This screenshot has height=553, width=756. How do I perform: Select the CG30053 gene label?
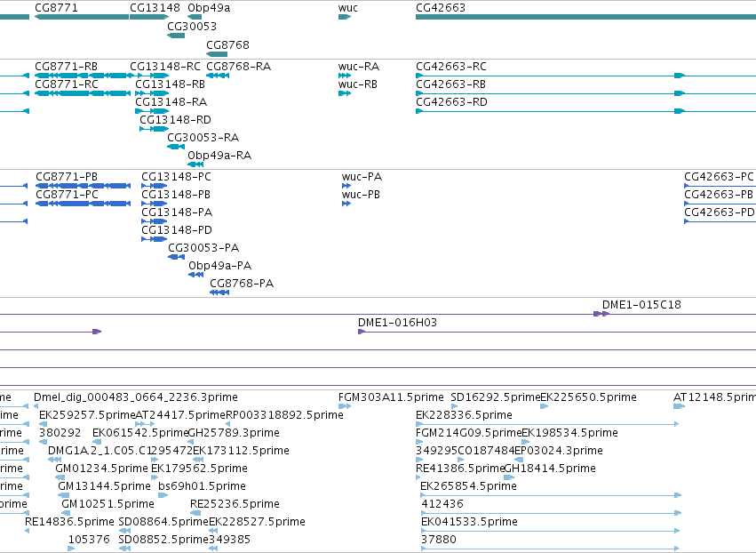[192, 26]
